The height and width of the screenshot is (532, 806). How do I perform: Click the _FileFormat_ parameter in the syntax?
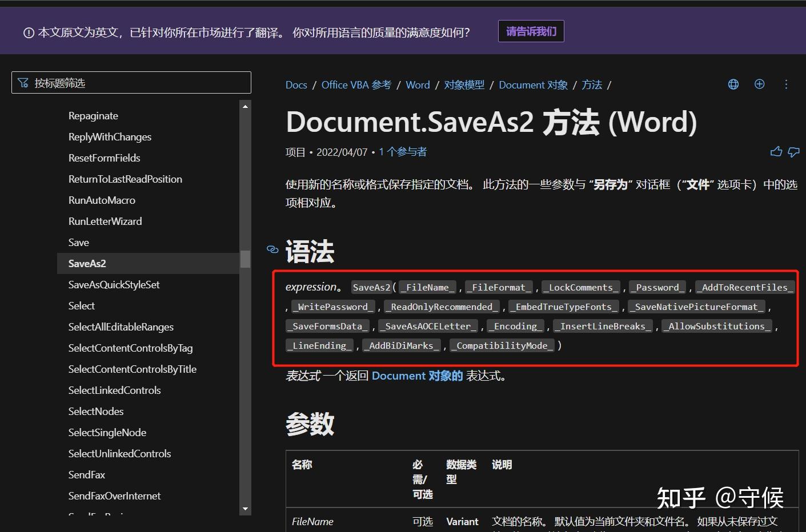point(499,287)
